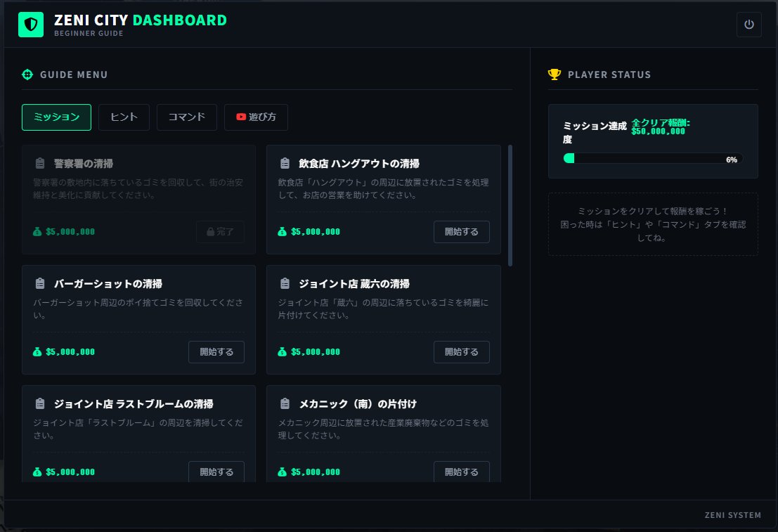Image resolution: width=778 pixels, height=532 pixels.
Task: Start 飲食店 ハングアウトの清掃 with 開始する
Action: coord(462,232)
